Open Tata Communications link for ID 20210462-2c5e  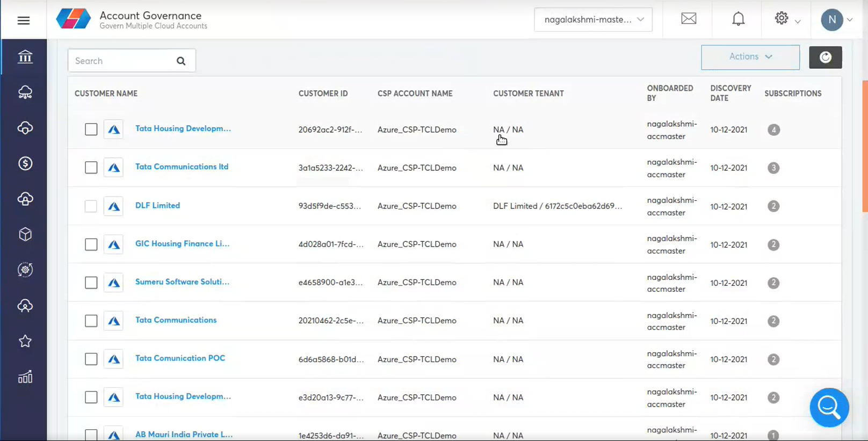click(x=176, y=320)
